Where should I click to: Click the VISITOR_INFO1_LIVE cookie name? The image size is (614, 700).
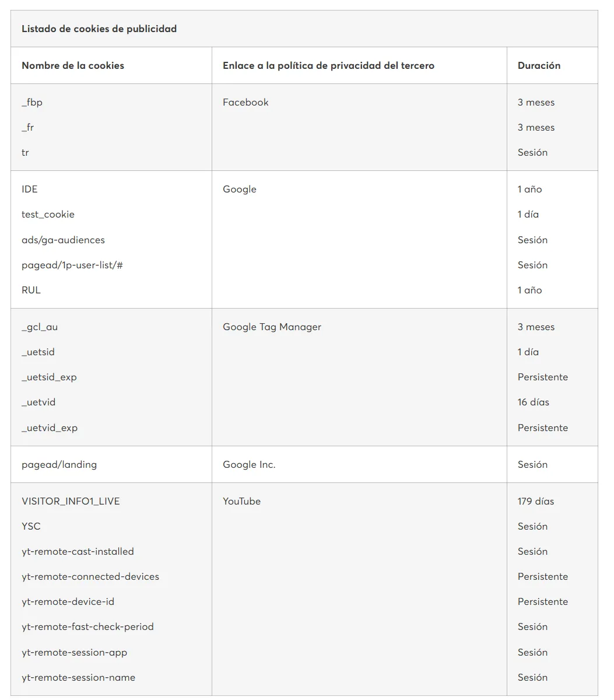click(71, 501)
